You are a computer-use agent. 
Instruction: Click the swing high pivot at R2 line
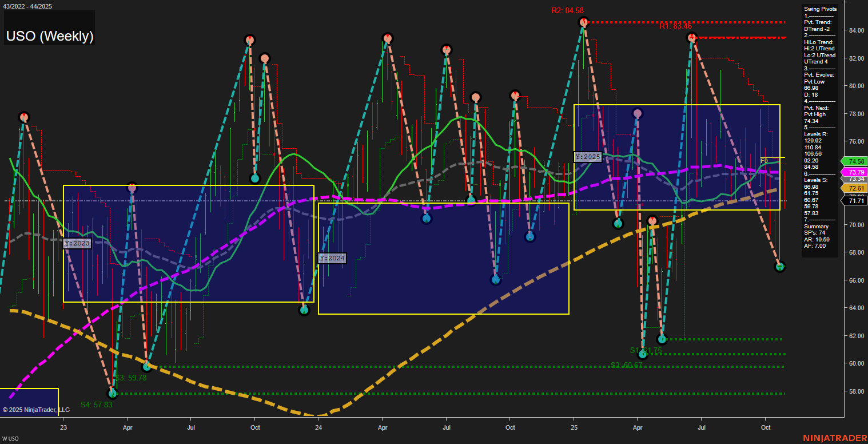click(x=584, y=22)
